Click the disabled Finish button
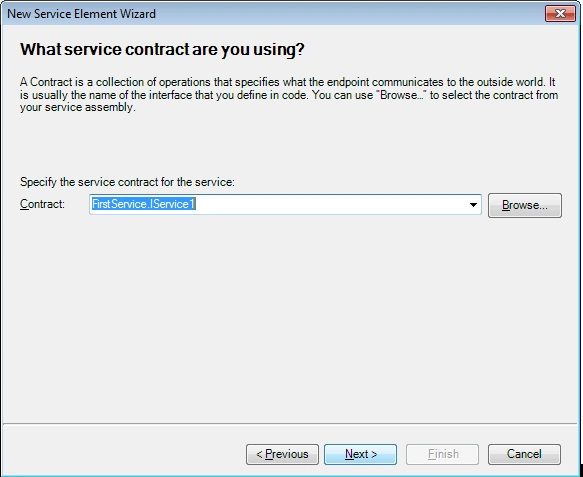 442,454
